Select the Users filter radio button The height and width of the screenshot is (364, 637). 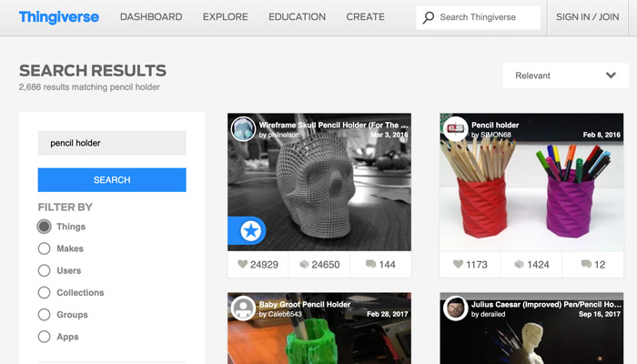point(44,270)
